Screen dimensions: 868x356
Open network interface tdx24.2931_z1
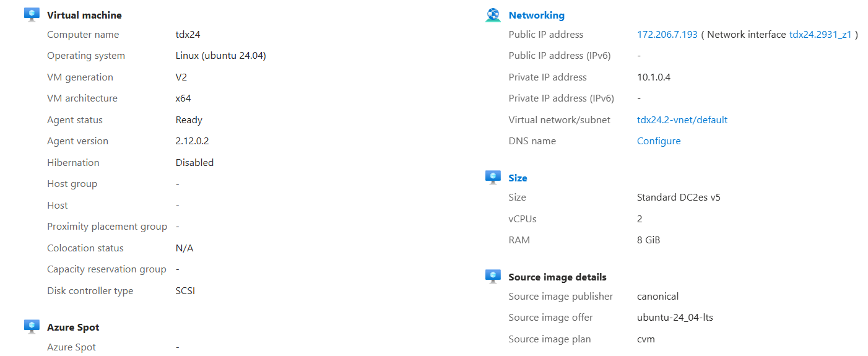(820, 35)
